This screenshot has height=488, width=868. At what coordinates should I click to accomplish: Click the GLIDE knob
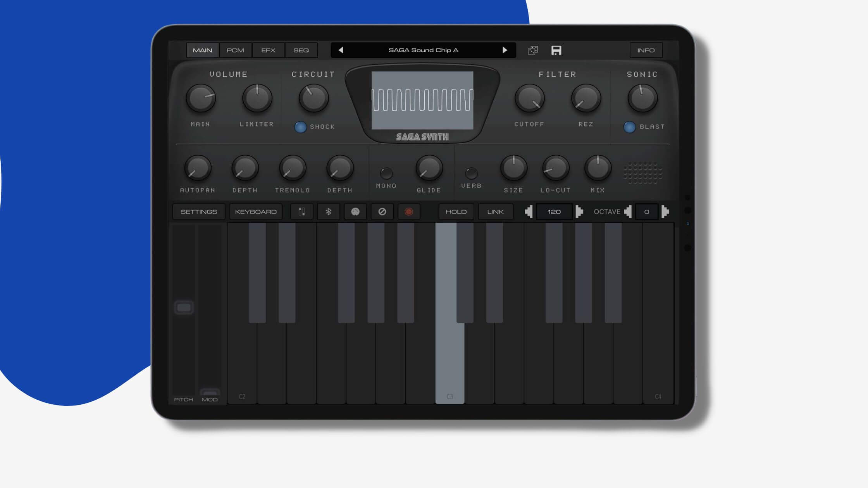[x=429, y=168]
